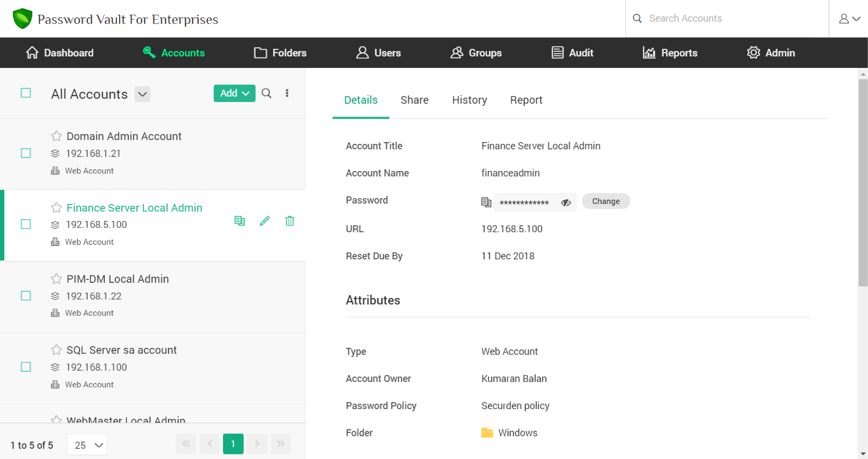Click the Password Vault shield logo
Screen dimensions: 868x459
[22, 18]
